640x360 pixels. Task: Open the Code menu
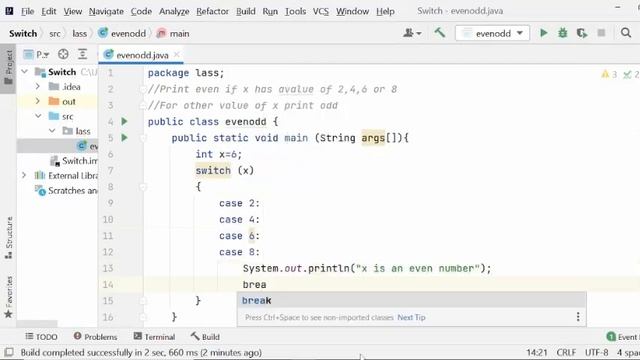tap(141, 11)
